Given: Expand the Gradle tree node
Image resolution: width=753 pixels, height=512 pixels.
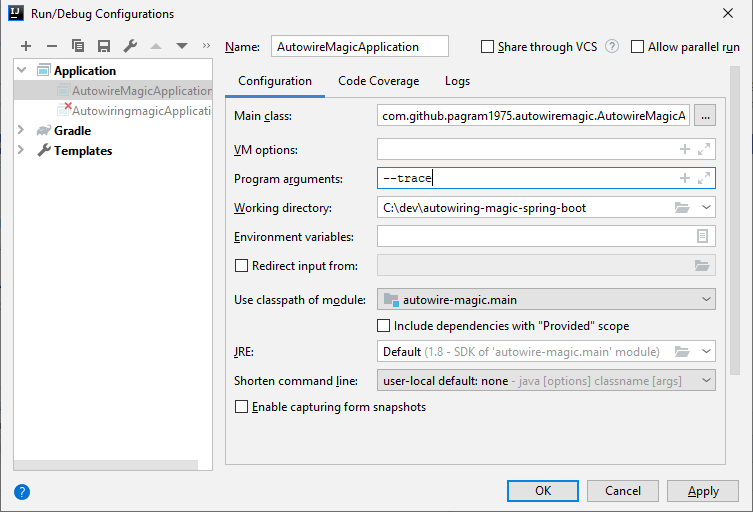Looking at the screenshot, I should click(x=22, y=131).
